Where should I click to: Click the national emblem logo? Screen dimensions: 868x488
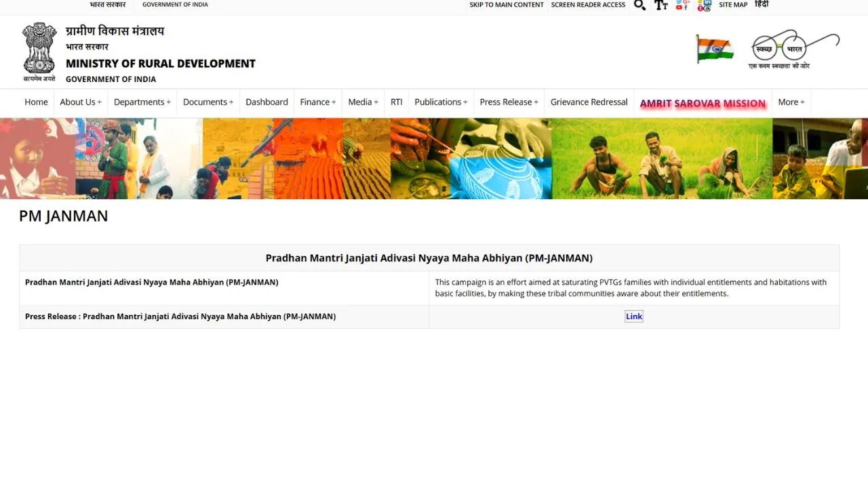point(39,52)
